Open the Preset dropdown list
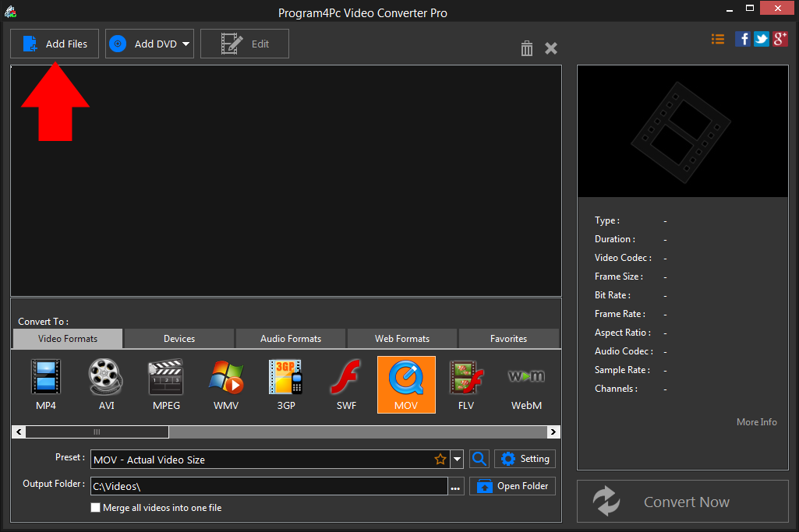Viewport: 799px width, 532px height. point(457,459)
